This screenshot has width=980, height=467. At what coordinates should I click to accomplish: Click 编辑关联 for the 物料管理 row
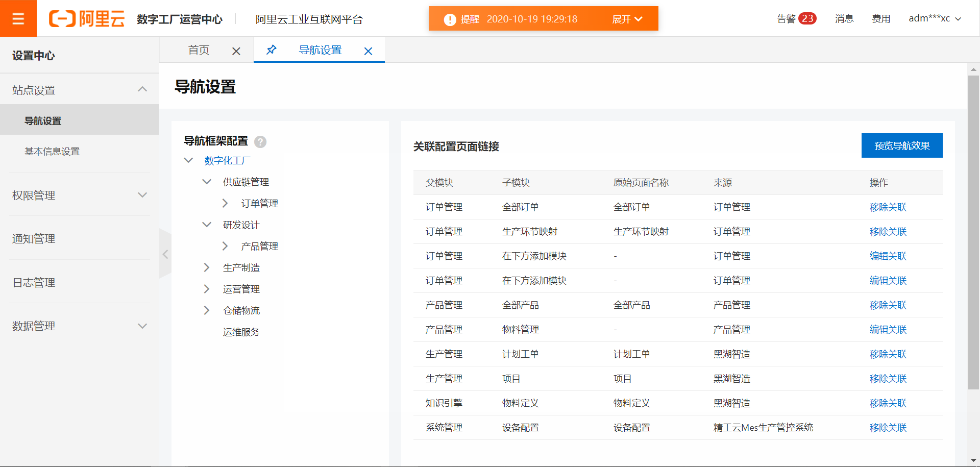pyautogui.click(x=888, y=329)
